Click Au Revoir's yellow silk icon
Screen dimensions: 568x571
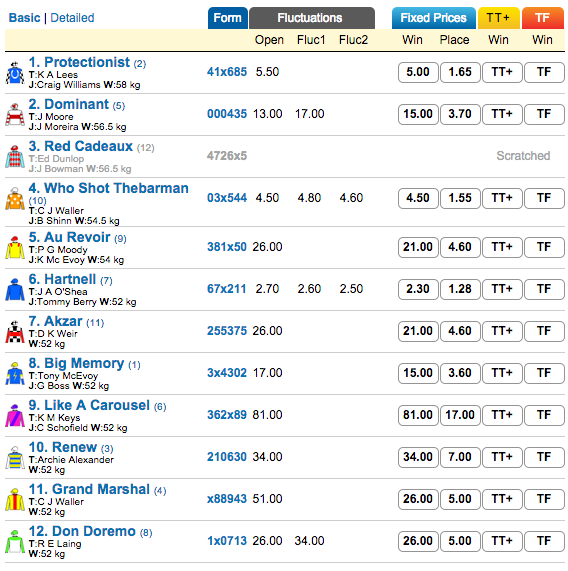pos(15,248)
